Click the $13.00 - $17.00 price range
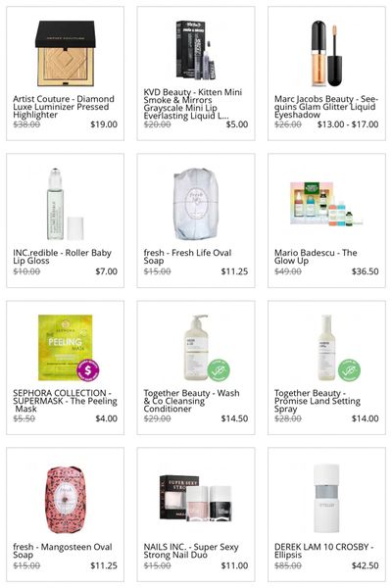Screen dimensions: 392x588 [x=348, y=124]
